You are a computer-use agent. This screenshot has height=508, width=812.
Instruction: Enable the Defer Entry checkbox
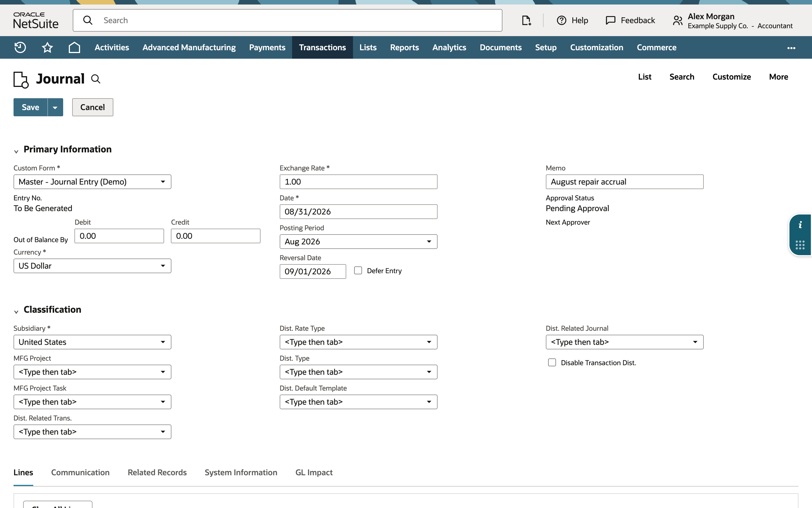click(358, 270)
